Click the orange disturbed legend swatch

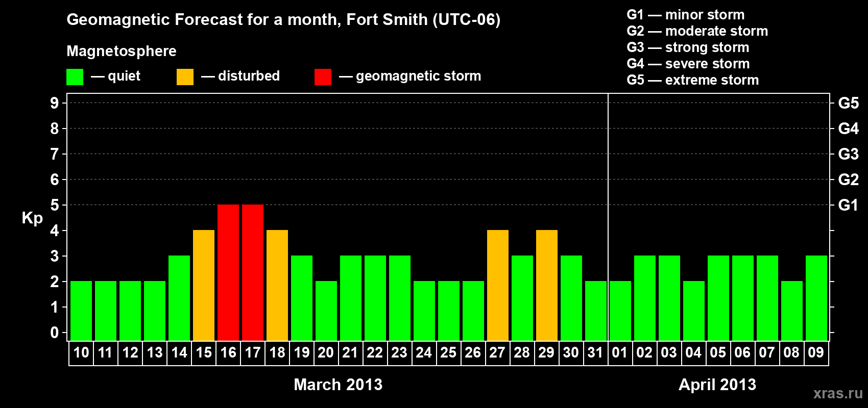click(x=185, y=77)
